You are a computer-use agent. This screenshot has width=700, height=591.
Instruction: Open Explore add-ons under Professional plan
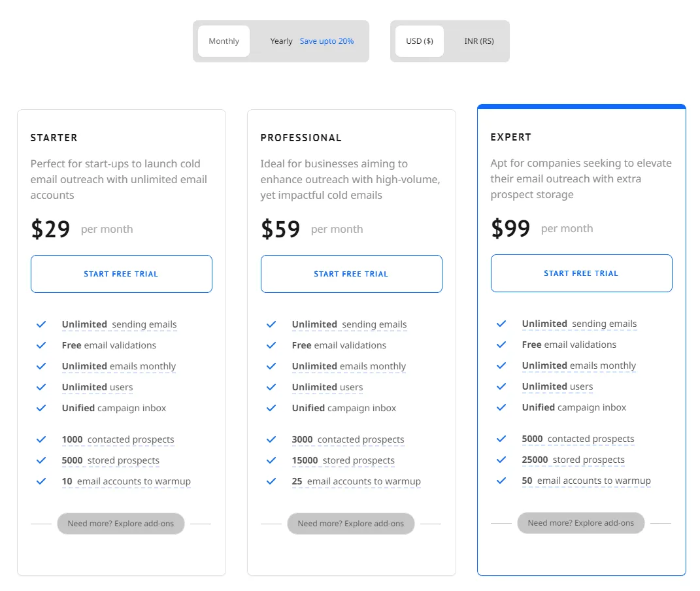(x=350, y=523)
